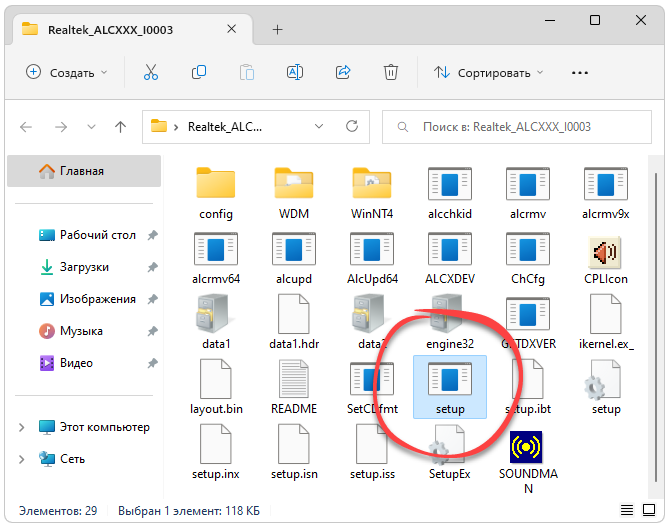Image resolution: width=668 pixels, height=528 pixels.
Task: Select the WDM folder
Action: pos(294,193)
